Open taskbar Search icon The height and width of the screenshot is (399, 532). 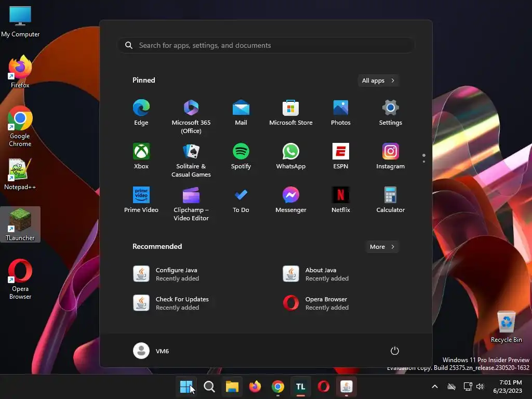209,387
